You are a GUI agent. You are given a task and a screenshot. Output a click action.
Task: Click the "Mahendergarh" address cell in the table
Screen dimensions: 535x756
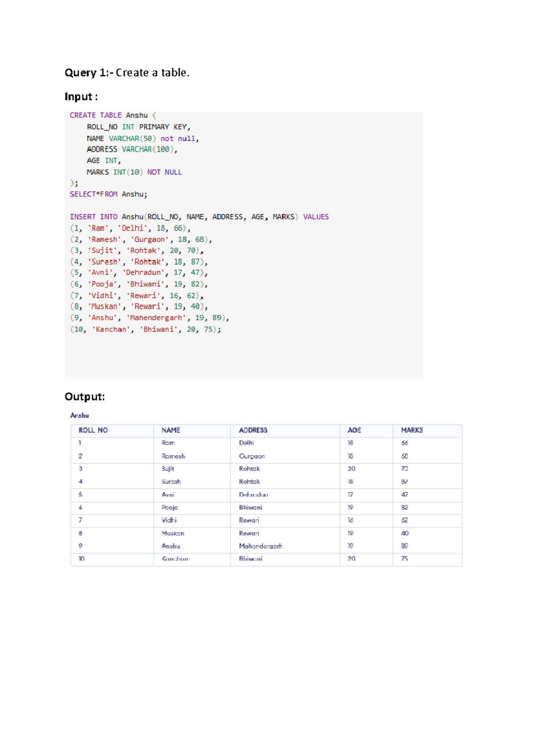[x=261, y=546]
